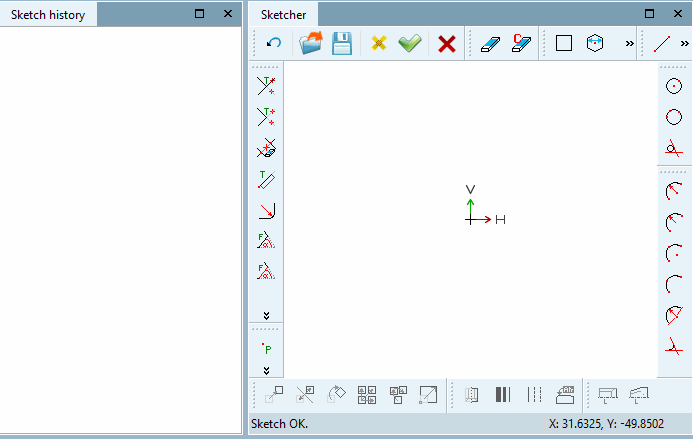693x439 pixels.
Task: Toggle the solid vertical bars icon
Action: [503, 394]
